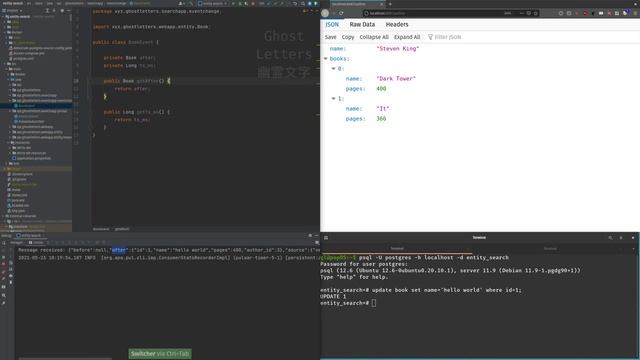Screen dimensions: 640x360
Task: Click the red Stop icon in IDE toolbar
Action: click(x=253, y=3)
